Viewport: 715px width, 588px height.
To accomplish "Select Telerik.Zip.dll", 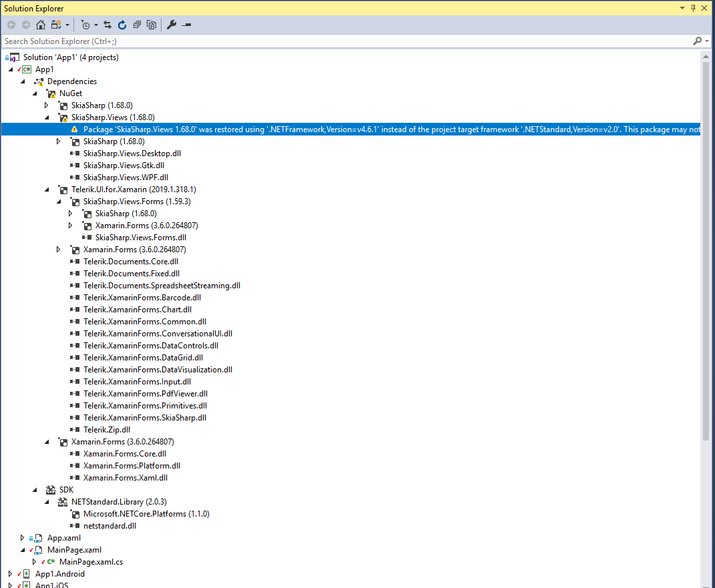I will 107,430.
